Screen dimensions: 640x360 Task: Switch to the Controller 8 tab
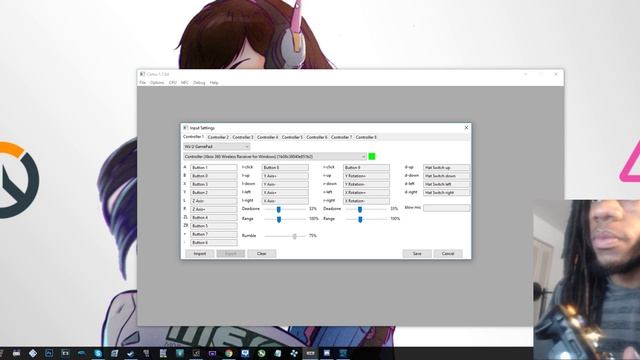click(366, 137)
